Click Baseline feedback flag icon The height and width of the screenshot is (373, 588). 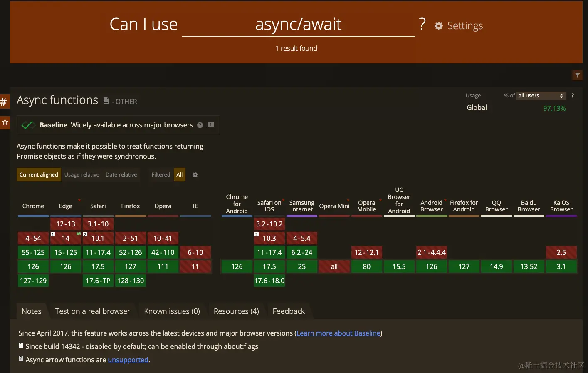coord(211,125)
